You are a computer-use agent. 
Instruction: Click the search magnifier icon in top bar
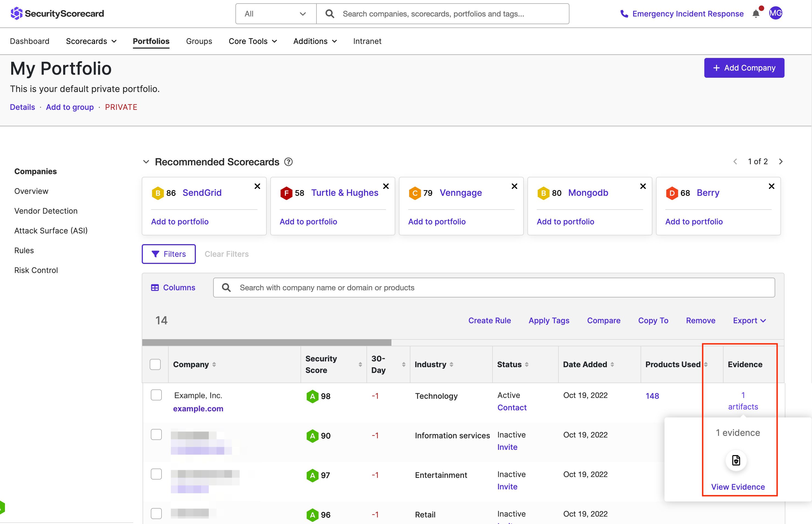point(329,14)
